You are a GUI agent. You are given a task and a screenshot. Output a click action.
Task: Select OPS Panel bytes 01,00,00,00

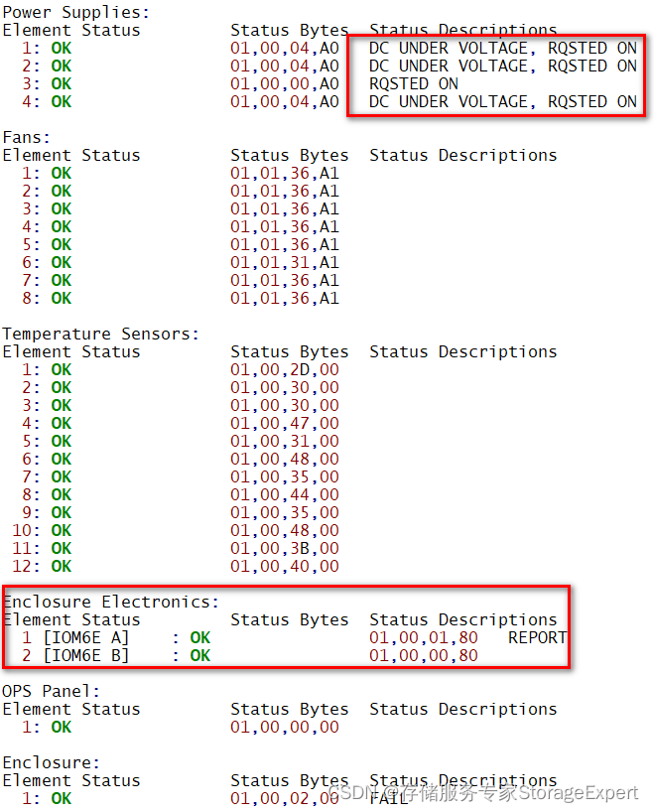[285, 727]
